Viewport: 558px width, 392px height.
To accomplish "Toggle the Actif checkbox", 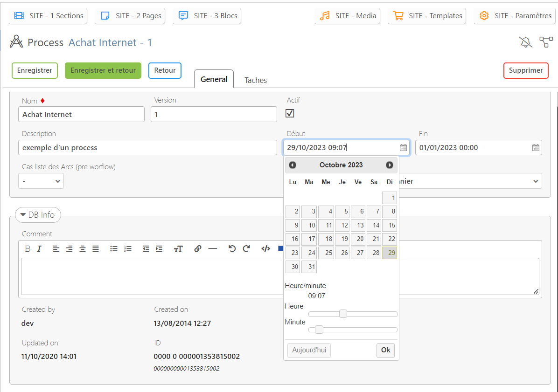I will click(x=290, y=113).
